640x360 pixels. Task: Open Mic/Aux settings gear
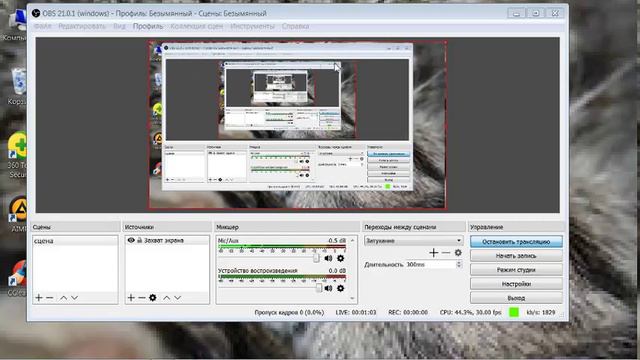(340, 258)
